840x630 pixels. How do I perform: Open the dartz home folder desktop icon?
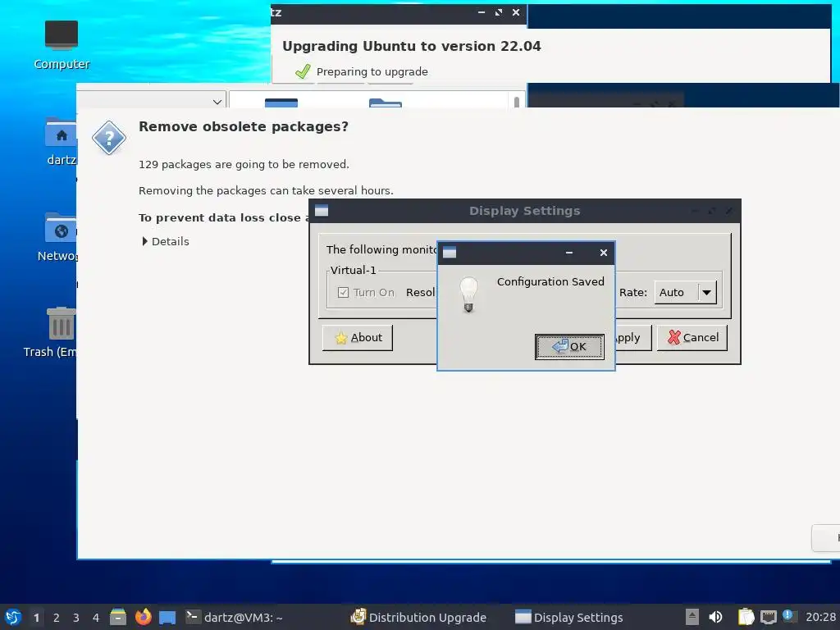click(61, 141)
